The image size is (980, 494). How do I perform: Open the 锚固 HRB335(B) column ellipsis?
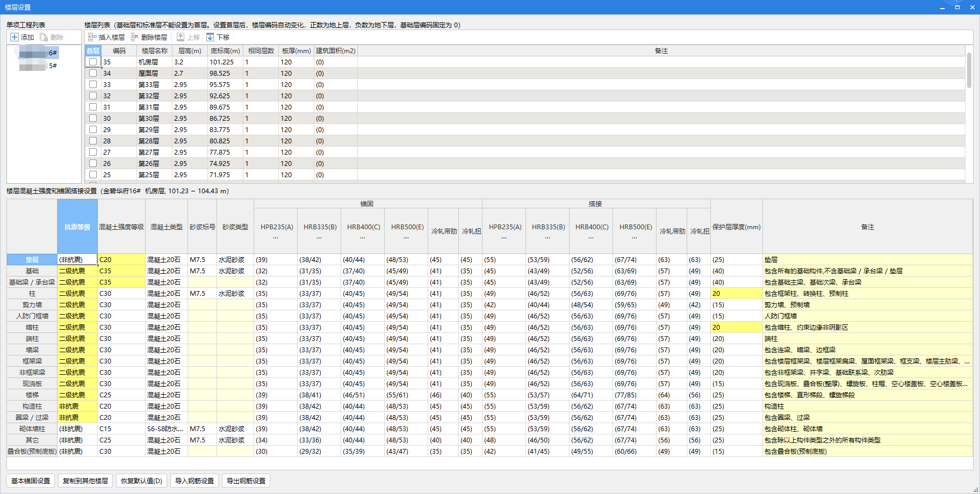[319, 237]
